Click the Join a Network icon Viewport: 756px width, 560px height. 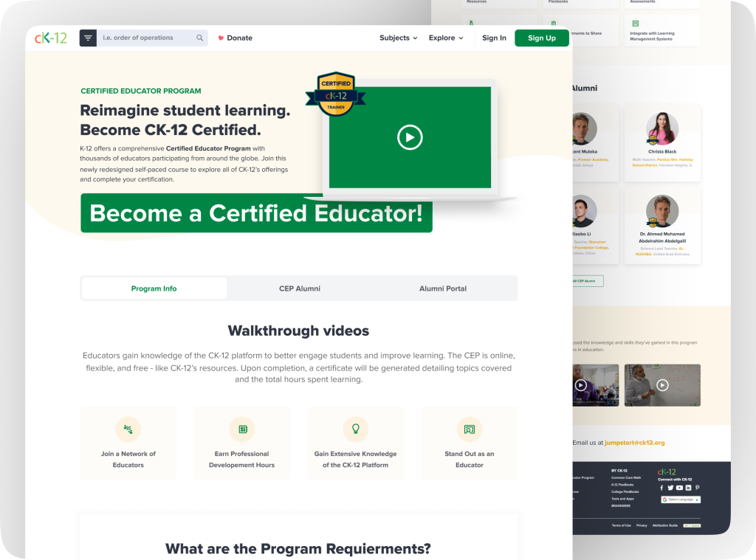(128, 429)
